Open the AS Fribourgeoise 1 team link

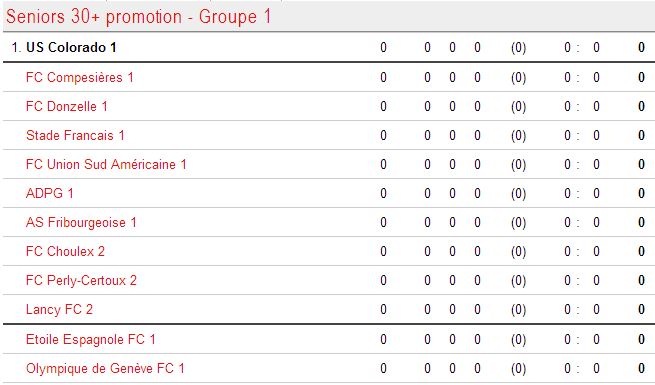(81, 223)
